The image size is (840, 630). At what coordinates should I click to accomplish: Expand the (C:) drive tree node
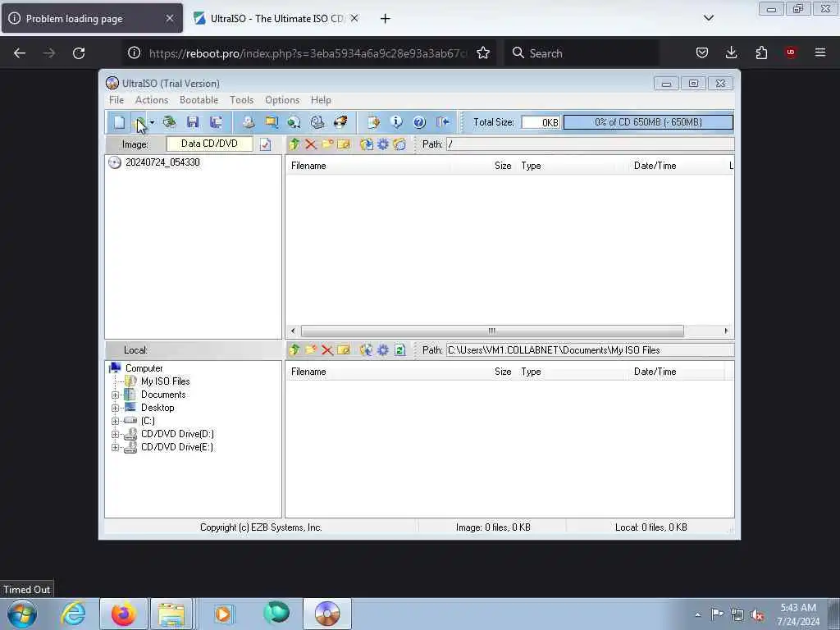[115, 421]
